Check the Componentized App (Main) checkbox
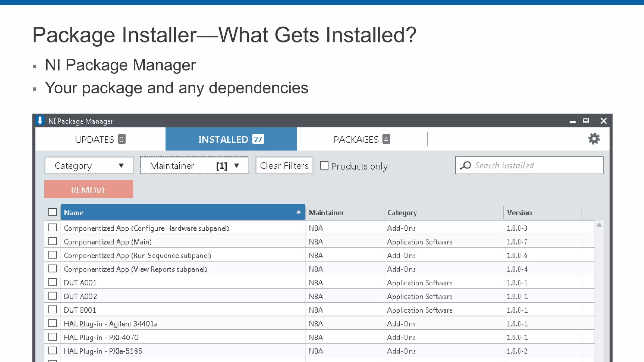This screenshot has height=362, width=644. coord(53,241)
